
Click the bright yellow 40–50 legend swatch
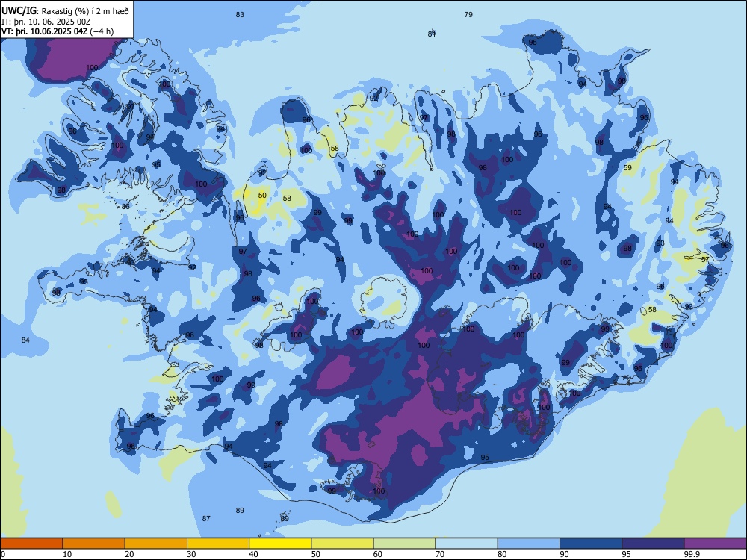280,544
